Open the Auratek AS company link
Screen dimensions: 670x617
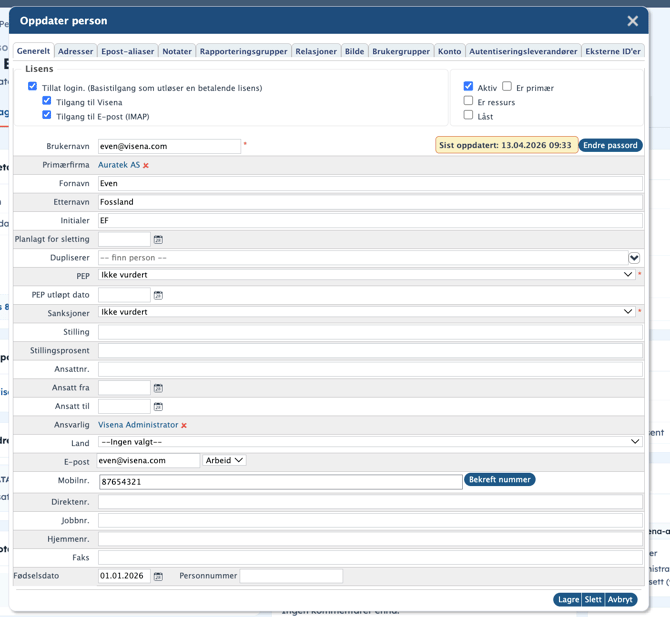tap(119, 165)
